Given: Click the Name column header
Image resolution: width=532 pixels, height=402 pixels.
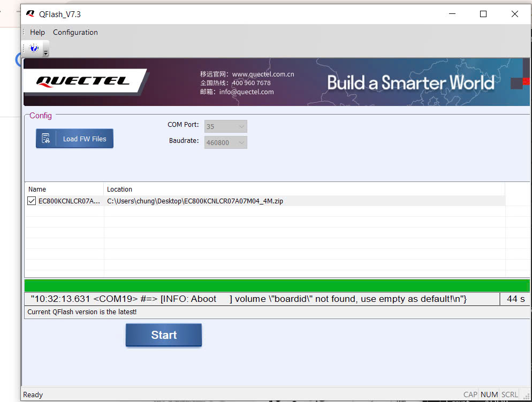Looking at the screenshot, I should (37, 189).
